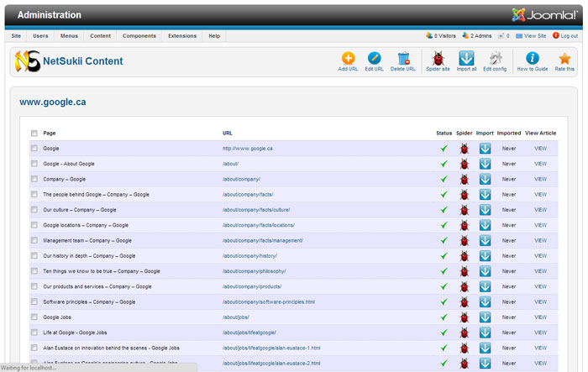
Task: Click status checkmark for Our culture row
Action: [444, 210]
